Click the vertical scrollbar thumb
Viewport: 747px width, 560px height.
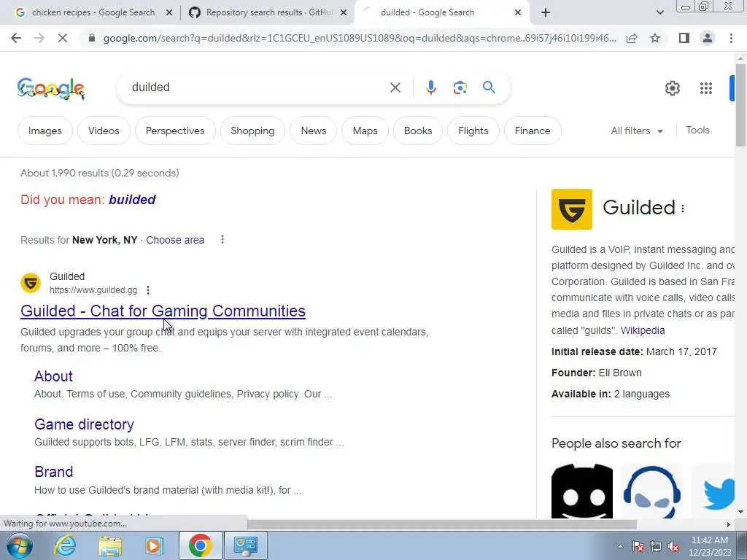pos(740,105)
